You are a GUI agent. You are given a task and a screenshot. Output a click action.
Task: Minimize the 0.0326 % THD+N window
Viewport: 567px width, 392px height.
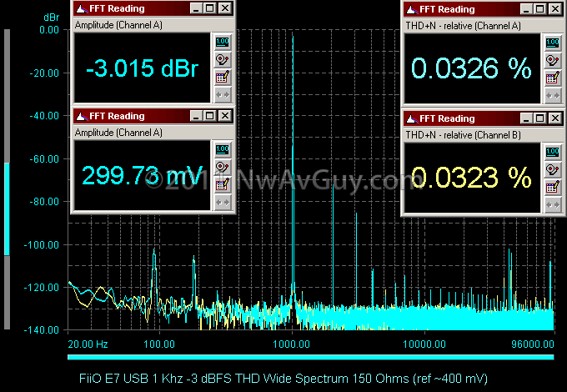click(526, 9)
